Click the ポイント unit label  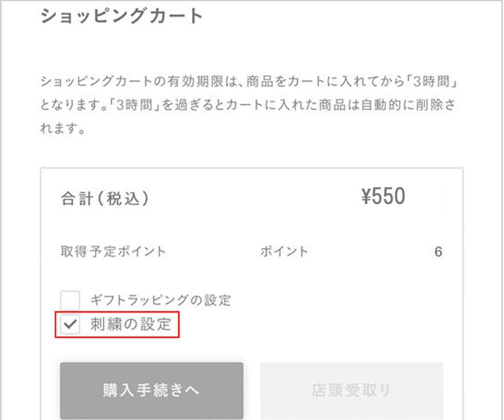[284, 251]
